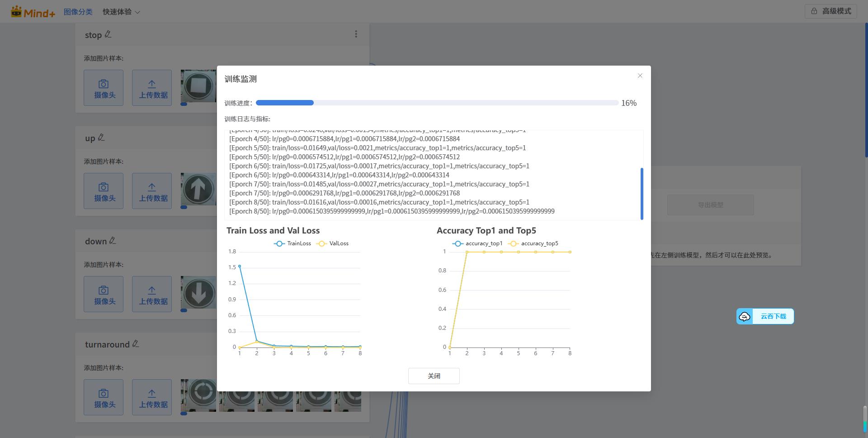The width and height of the screenshot is (868, 438).
Task: Switch to 高级模式 advanced mode
Action: 830,11
